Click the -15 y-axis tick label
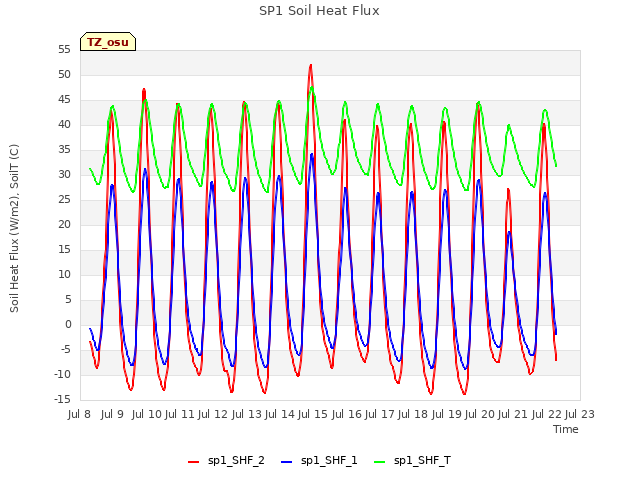The image size is (640, 480). tap(62, 399)
